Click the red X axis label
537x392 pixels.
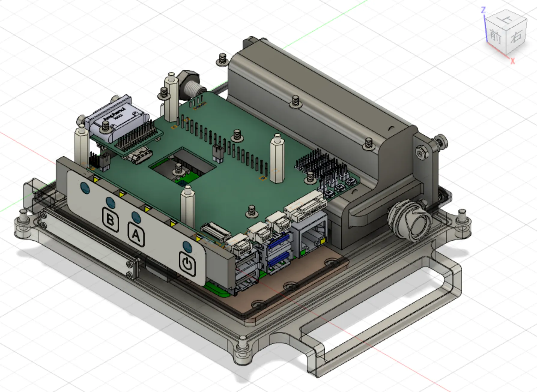point(512,61)
